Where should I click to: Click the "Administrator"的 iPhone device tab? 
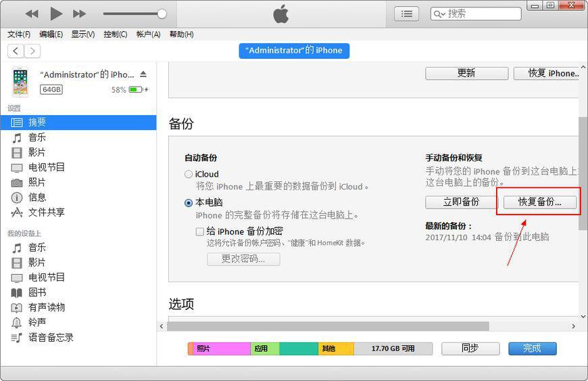(294, 51)
